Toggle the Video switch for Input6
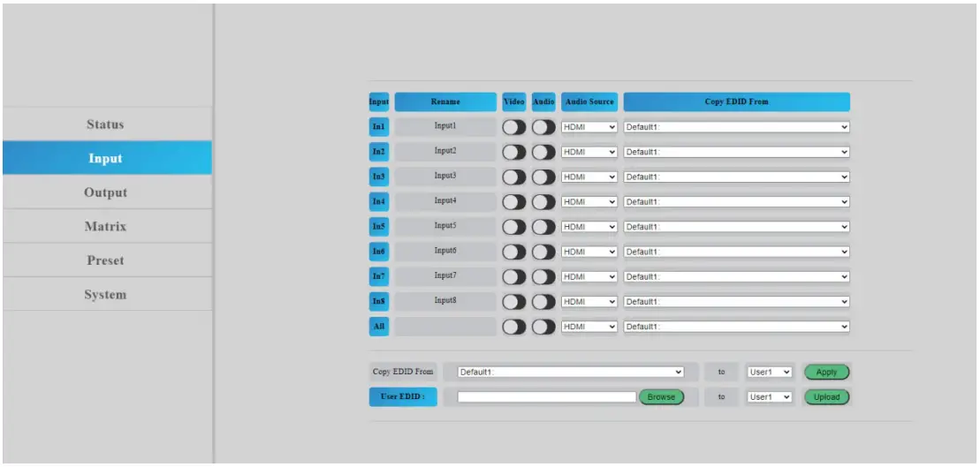The image size is (980, 467). [x=513, y=252]
